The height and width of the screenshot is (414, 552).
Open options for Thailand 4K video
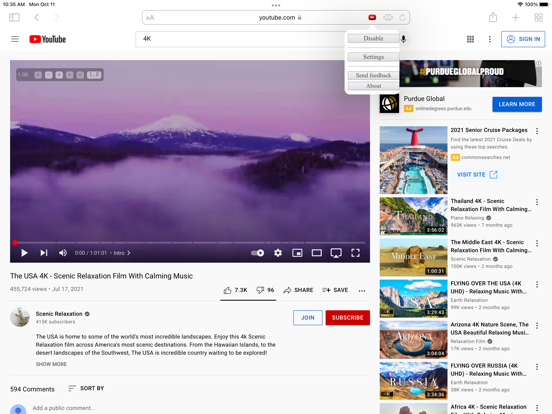coord(537,202)
